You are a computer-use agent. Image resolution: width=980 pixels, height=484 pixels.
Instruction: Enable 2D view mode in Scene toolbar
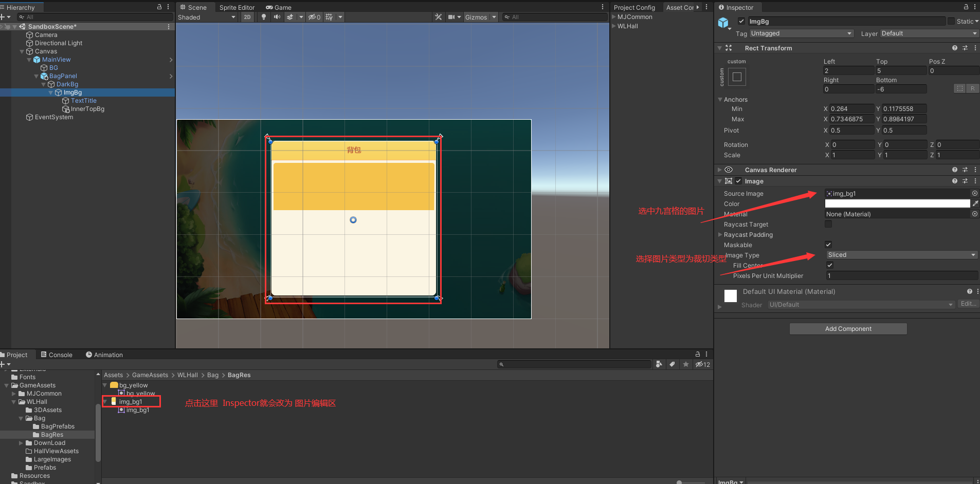click(247, 17)
